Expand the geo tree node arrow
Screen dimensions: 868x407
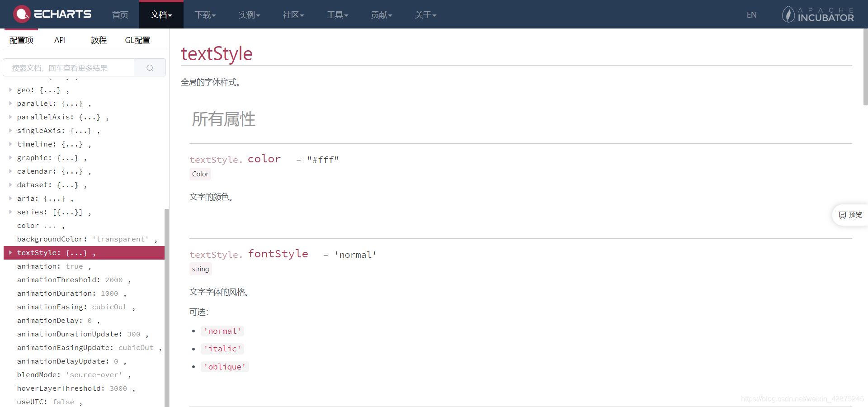pos(10,90)
